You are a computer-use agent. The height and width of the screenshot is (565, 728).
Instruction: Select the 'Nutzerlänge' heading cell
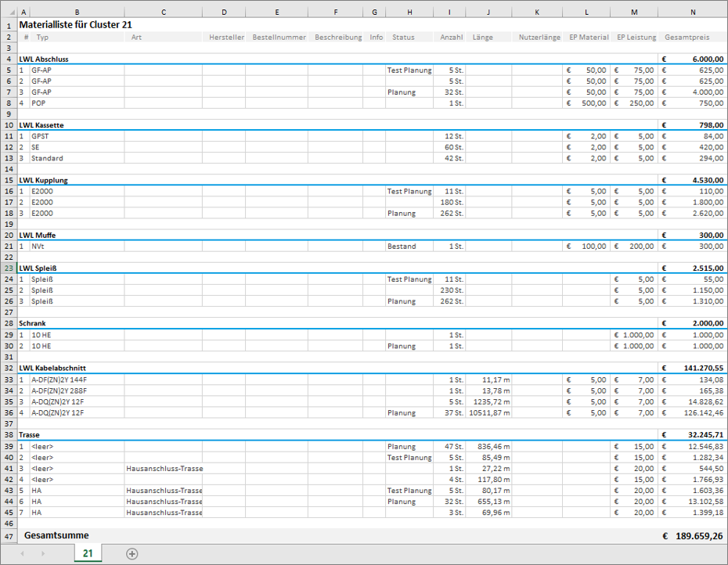537,37
